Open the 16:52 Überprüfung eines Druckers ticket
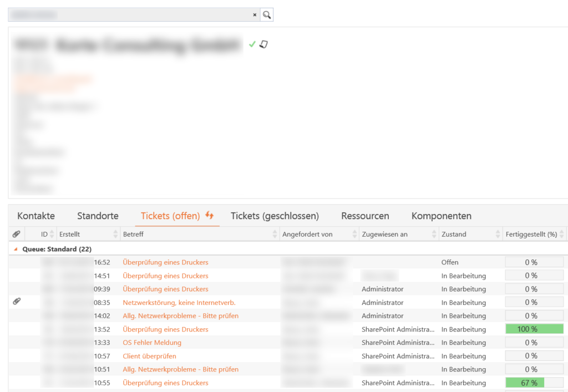Screen dimensions: 568x392 click(165, 262)
